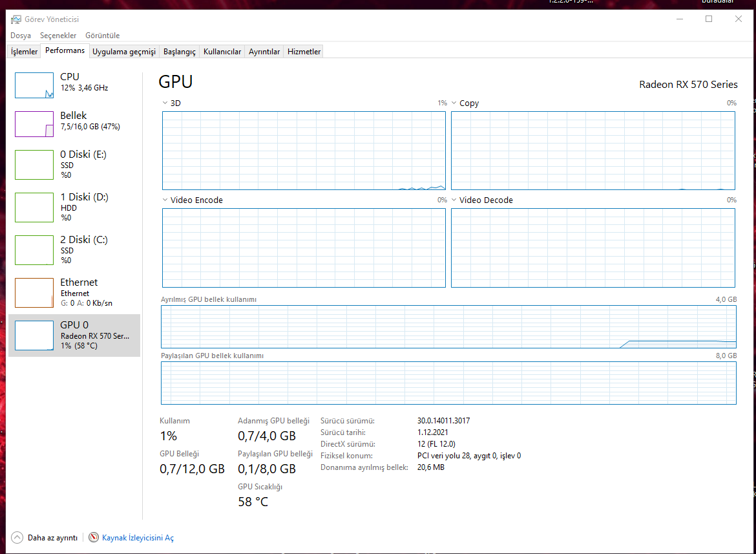Viewport: 756px width, 554px height.
Task: Select the Bellek memory mini graph
Action: click(x=34, y=124)
